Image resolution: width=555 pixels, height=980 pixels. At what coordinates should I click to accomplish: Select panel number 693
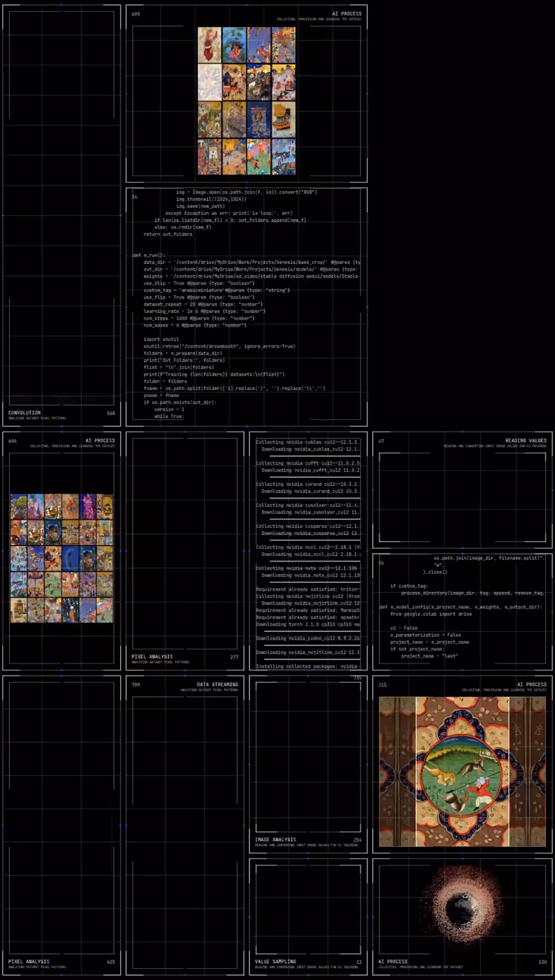(x=136, y=14)
